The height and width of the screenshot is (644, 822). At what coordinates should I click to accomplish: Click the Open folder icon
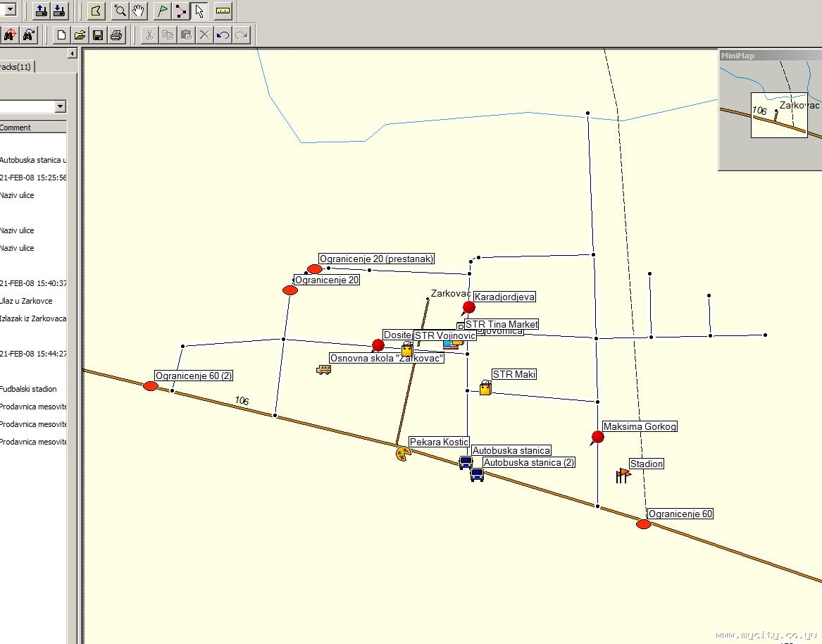click(80, 35)
